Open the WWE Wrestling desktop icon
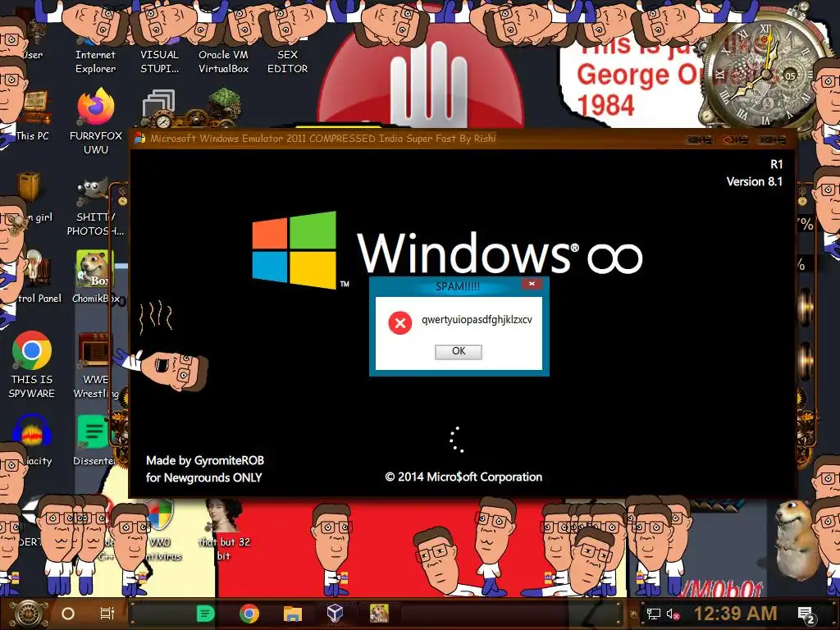The image size is (840, 630). [x=95, y=365]
